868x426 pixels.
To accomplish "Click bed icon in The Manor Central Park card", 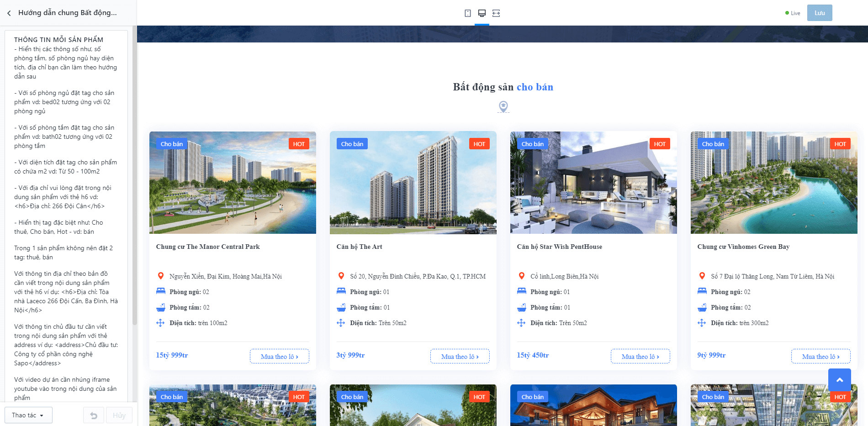I will (x=161, y=291).
